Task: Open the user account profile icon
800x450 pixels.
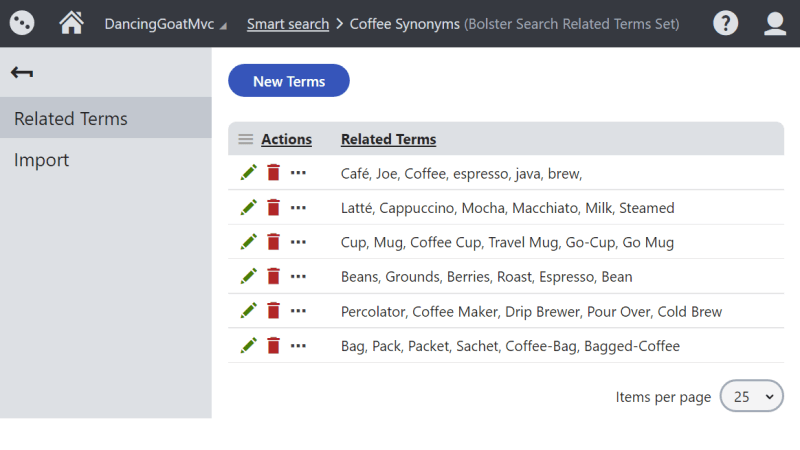Action: (775, 23)
